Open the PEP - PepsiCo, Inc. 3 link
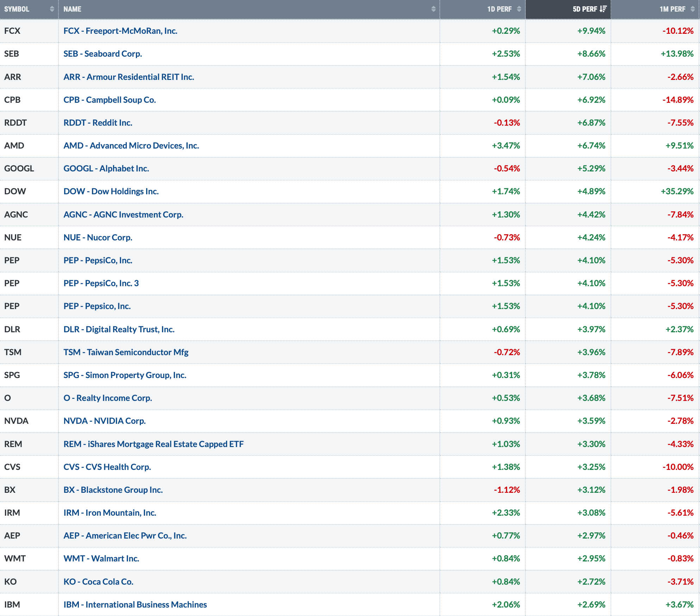Image resolution: width=700 pixels, height=616 pixels. point(101,283)
